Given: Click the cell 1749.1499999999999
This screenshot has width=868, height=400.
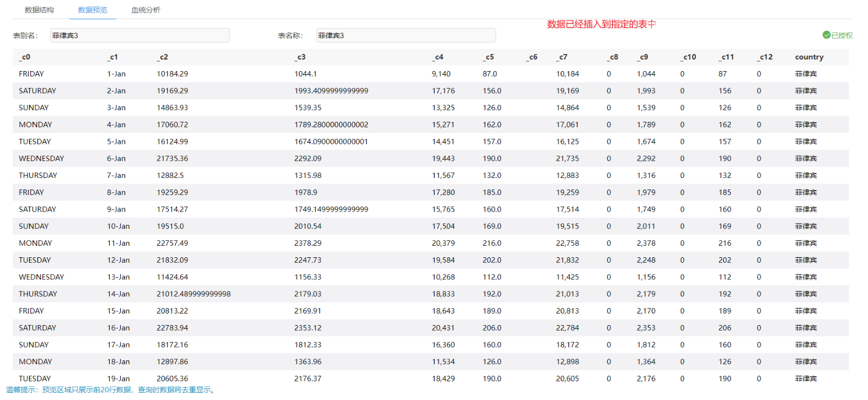Looking at the screenshot, I should pos(331,209).
